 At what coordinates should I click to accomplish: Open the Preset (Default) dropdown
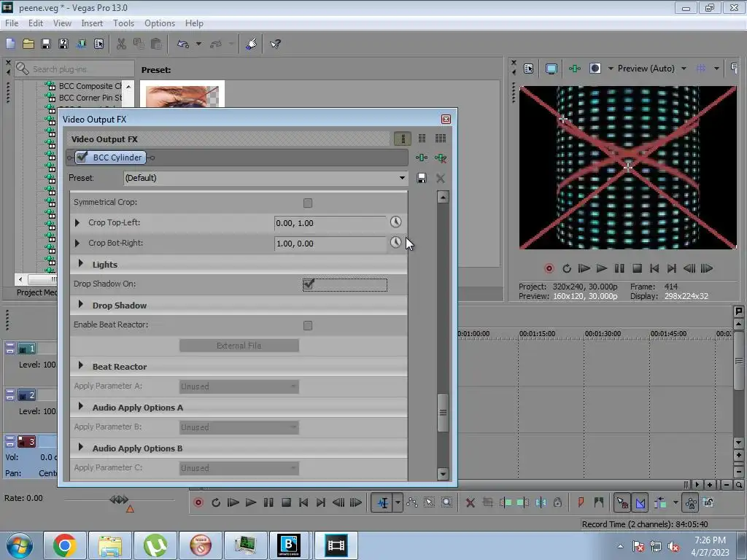[402, 178]
